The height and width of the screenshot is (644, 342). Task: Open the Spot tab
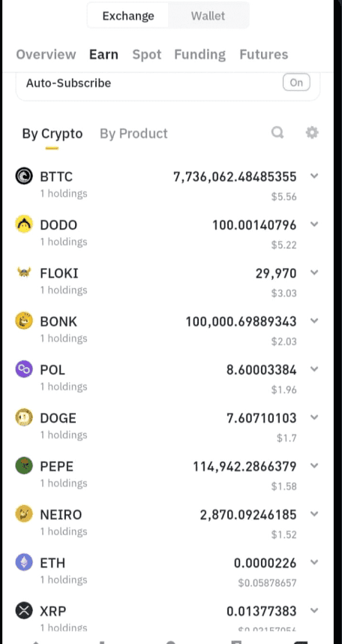pos(146,54)
